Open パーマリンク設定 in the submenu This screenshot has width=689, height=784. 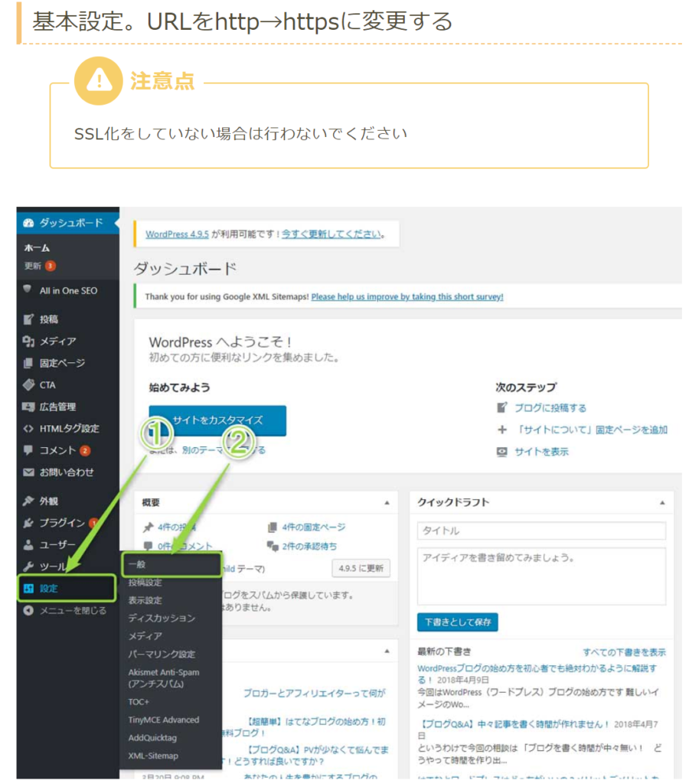click(162, 654)
